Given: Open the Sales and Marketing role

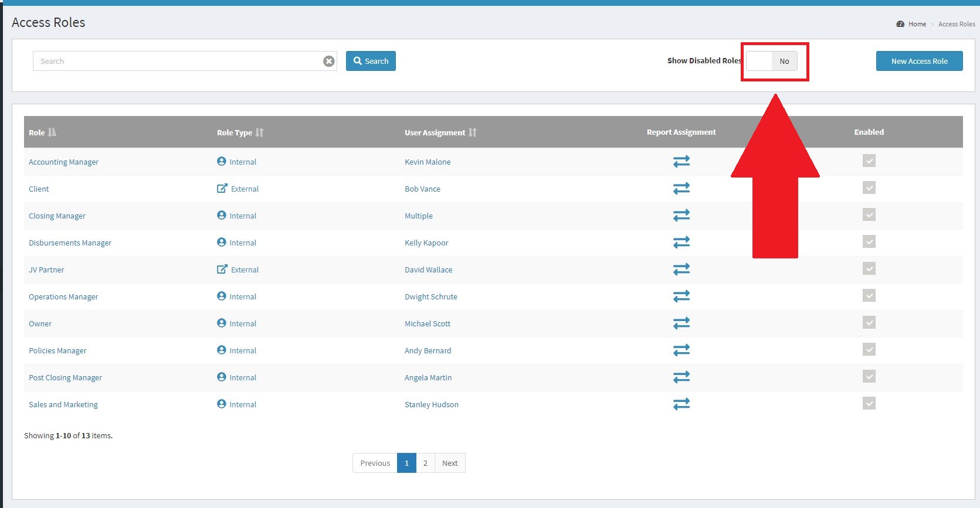Looking at the screenshot, I should point(63,404).
